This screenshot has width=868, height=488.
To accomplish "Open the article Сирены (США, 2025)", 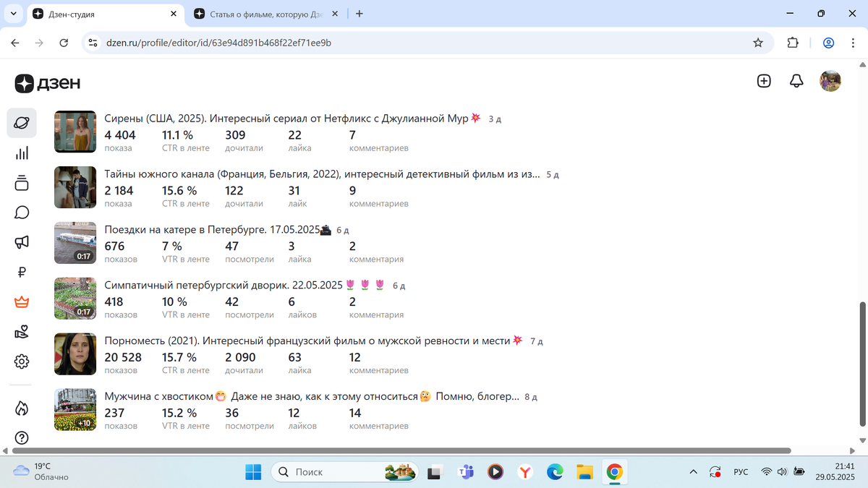I will pyautogui.click(x=292, y=119).
